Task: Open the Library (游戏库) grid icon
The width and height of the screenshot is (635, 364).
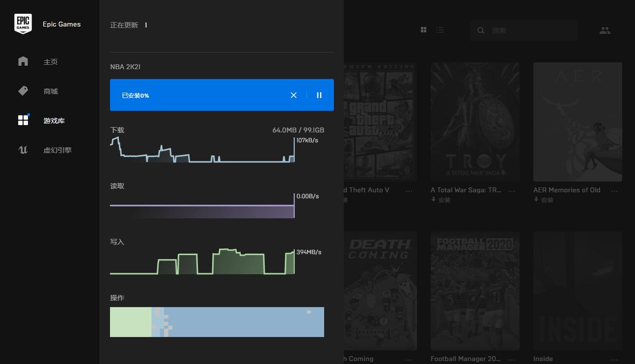Action: point(23,120)
